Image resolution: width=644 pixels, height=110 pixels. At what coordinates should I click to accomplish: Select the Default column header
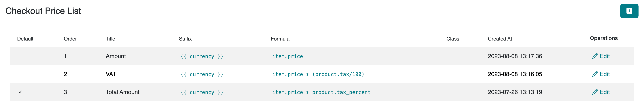point(25,39)
